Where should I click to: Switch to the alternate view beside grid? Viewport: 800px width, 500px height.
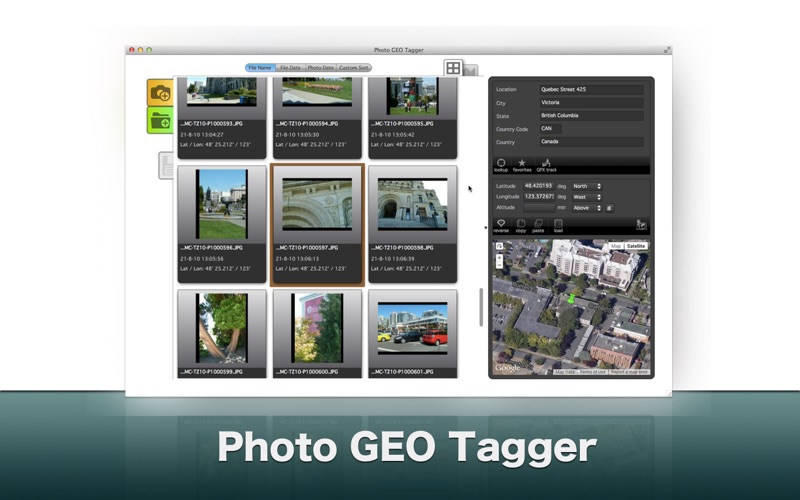(471, 70)
